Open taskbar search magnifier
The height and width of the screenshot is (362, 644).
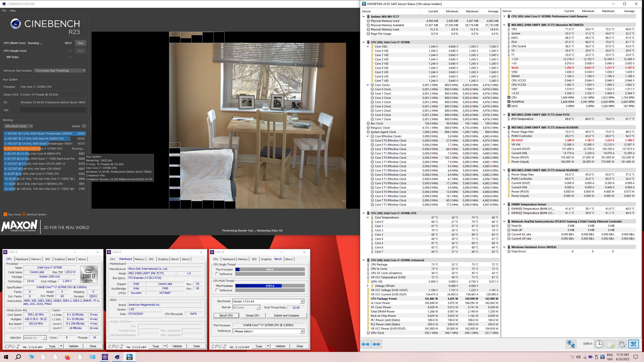pyautogui.click(x=18, y=357)
